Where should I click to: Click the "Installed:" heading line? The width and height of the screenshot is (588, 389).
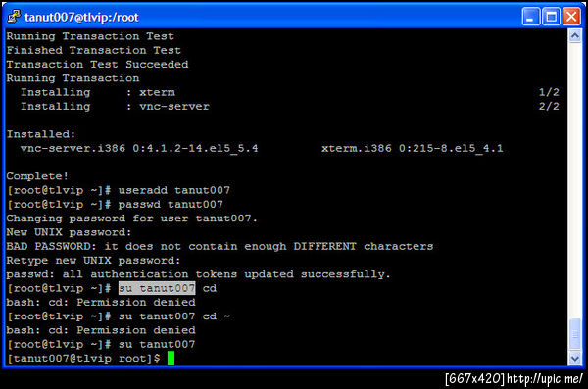(x=41, y=134)
